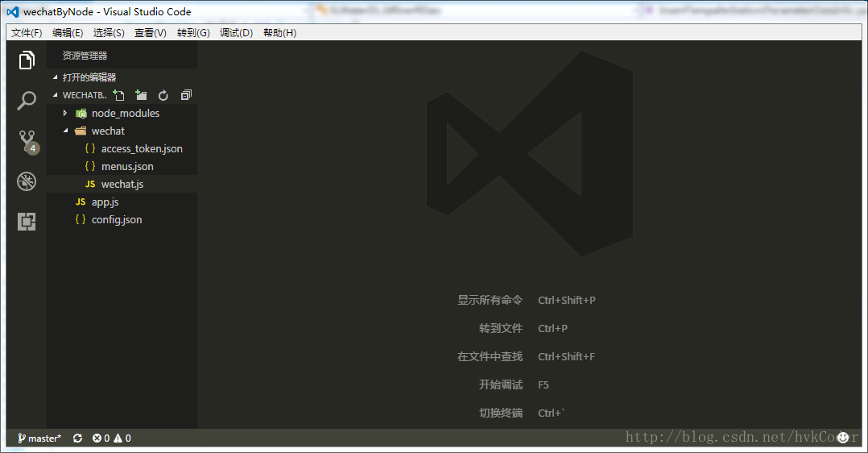Select the node_modules folder row
This screenshot has height=453, width=868.
122,113
